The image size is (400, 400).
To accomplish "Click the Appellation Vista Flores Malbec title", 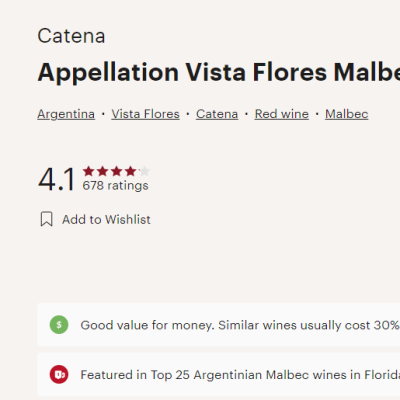I will 219,72.
